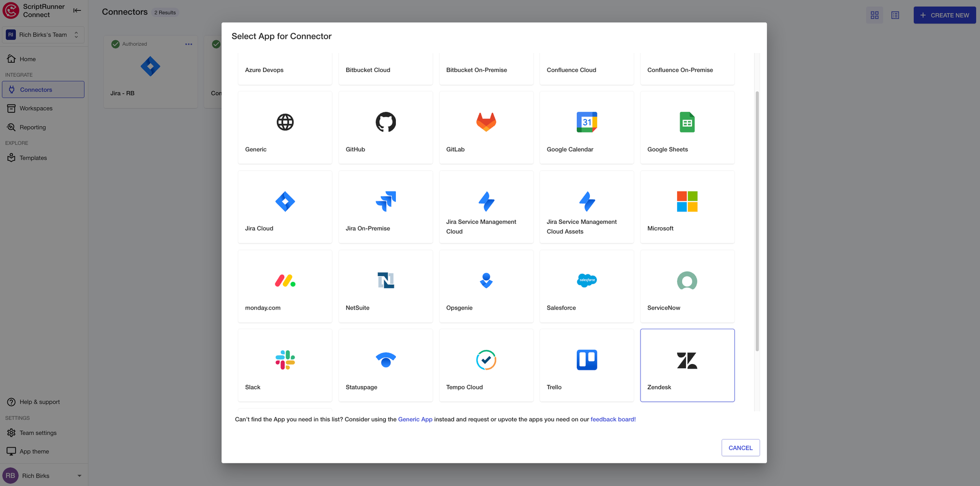Expand the Rich Birks user menu
This screenshot has height=486, width=980.
coord(79,476)
